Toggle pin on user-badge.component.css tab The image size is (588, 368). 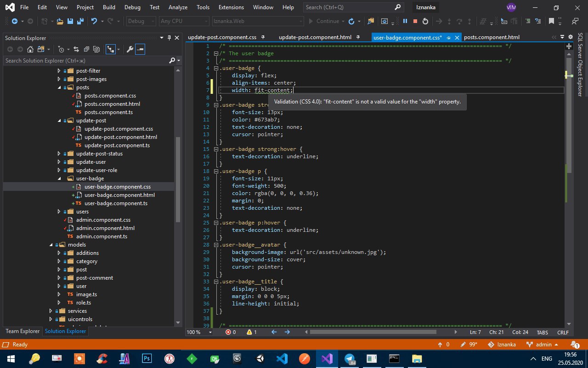448,38
